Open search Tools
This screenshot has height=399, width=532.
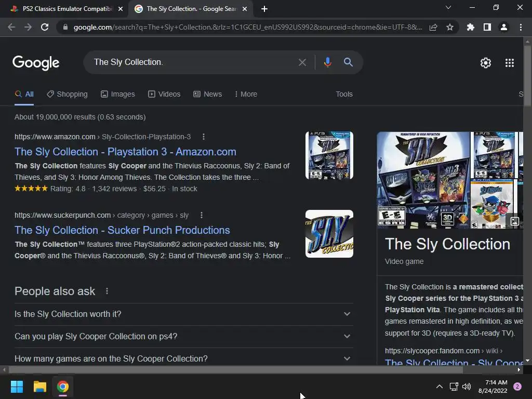[x=344, y=94]
